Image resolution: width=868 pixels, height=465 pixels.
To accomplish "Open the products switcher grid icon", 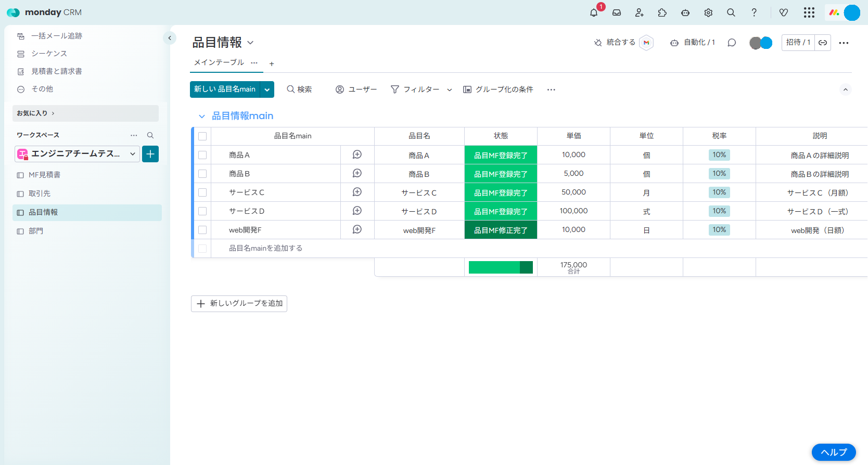I will tap(809, 12).
